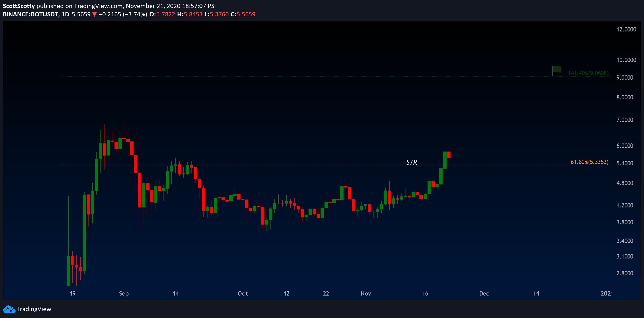Image resolution: width=644 pixels, height=318 pixels.
Task: Click the TradingView text next to logo
Action: point(34,309)
